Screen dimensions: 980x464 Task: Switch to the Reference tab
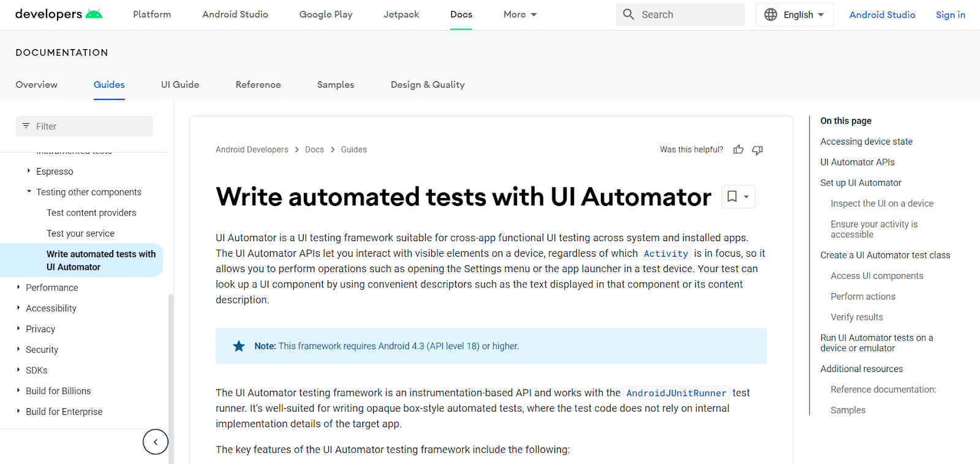coord(258,85)
